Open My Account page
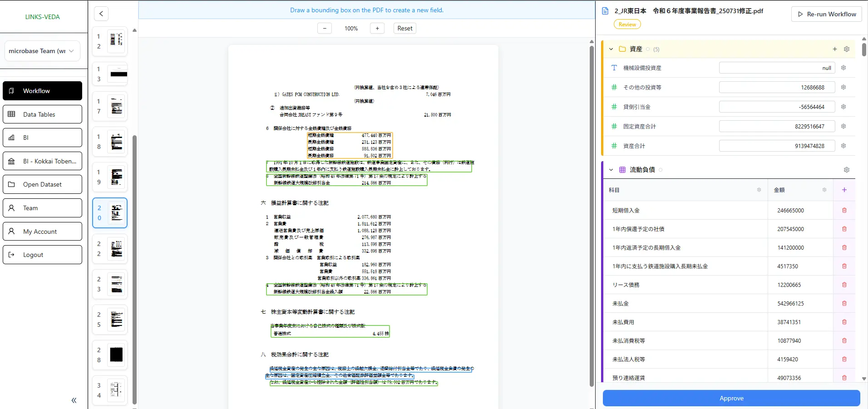 tap(43, 232)
